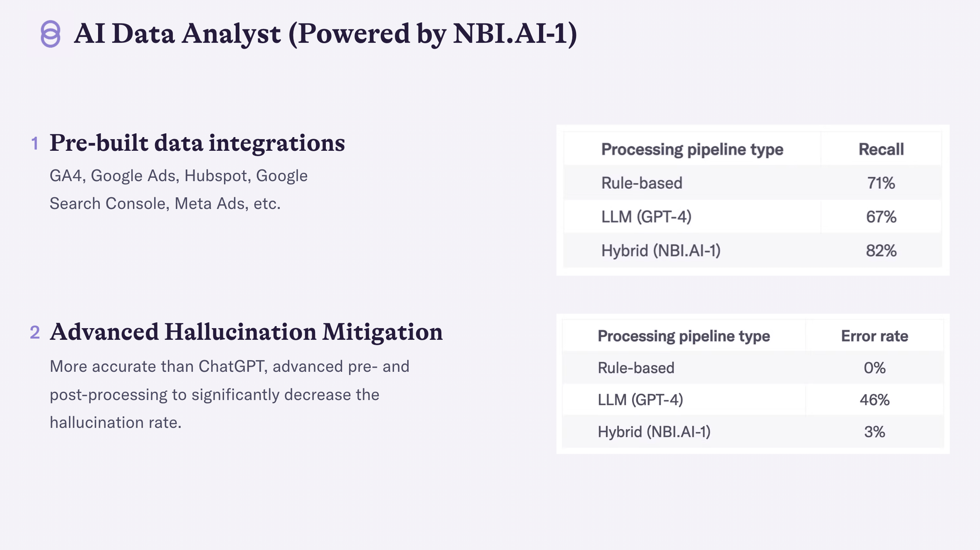This screenshot has width=980, height=550.
Task: Click the AI Data Analyst title
Action: click(x=325, y=34)
